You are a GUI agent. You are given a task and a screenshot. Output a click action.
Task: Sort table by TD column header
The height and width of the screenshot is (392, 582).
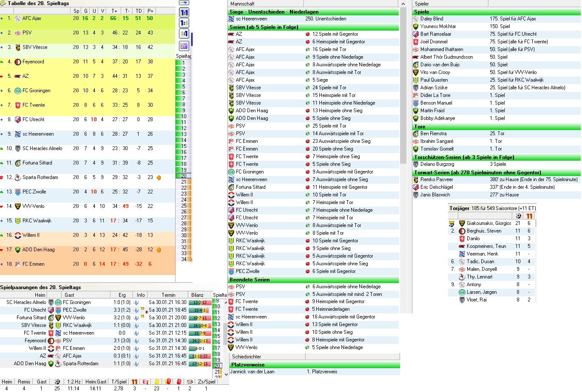(x=139, y=11)
